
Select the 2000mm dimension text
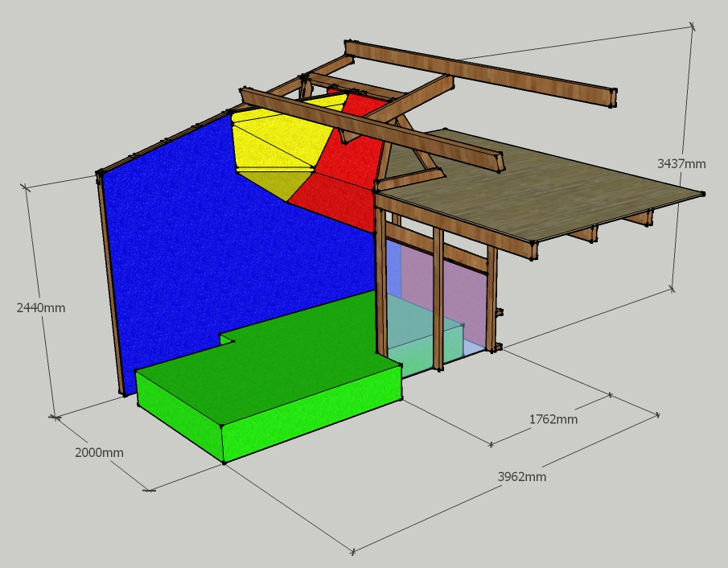99,452
